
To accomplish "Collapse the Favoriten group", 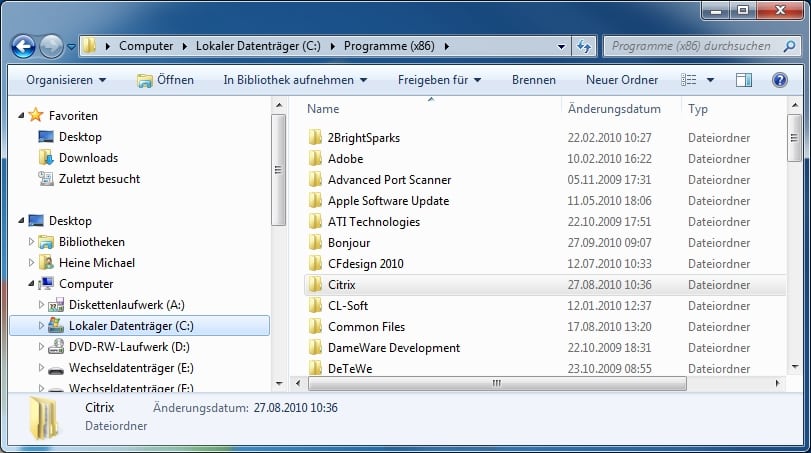I will pyautogui.click(x=21, y=115).
